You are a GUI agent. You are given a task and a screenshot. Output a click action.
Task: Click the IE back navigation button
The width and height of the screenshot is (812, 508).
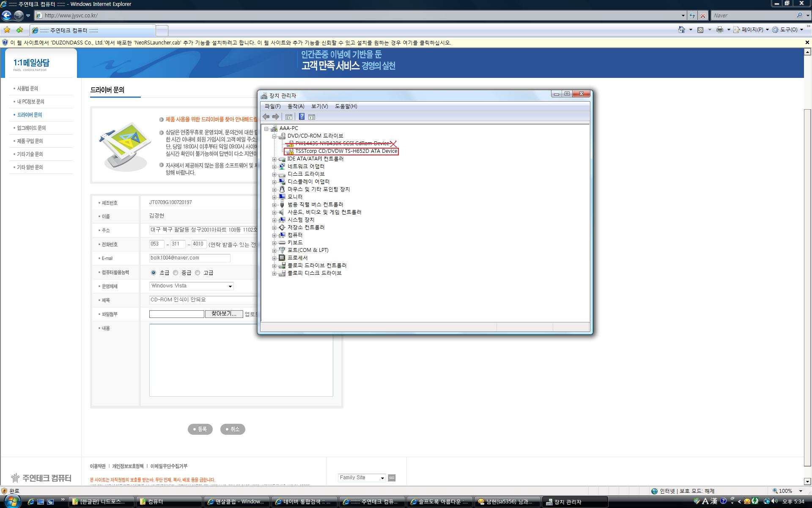point(7,15)
